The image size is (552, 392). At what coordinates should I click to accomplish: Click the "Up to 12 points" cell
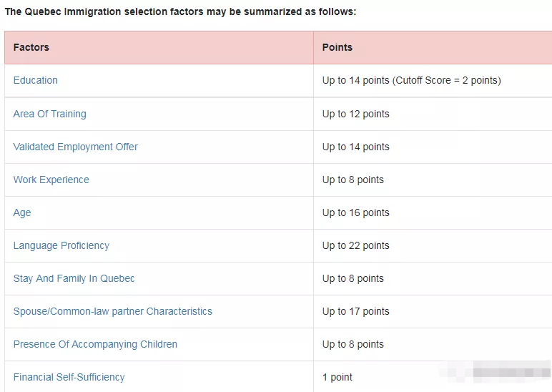[x=355, y=114]
